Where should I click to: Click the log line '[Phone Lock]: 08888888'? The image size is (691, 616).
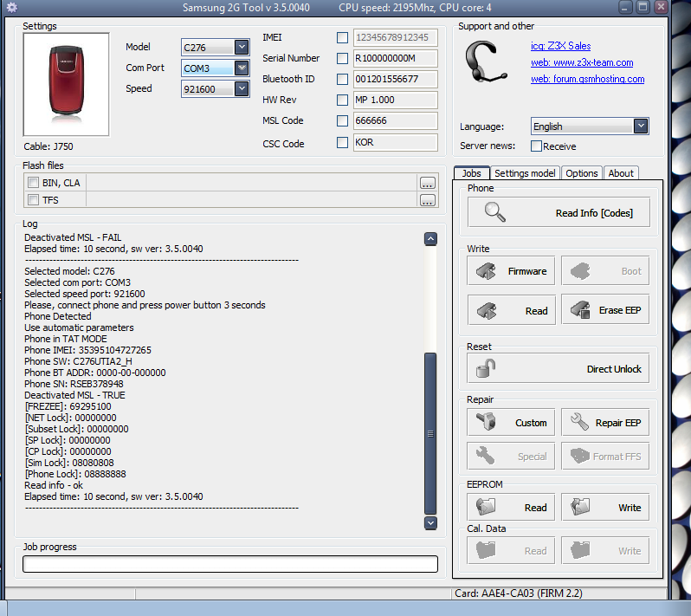coord(75,474)
